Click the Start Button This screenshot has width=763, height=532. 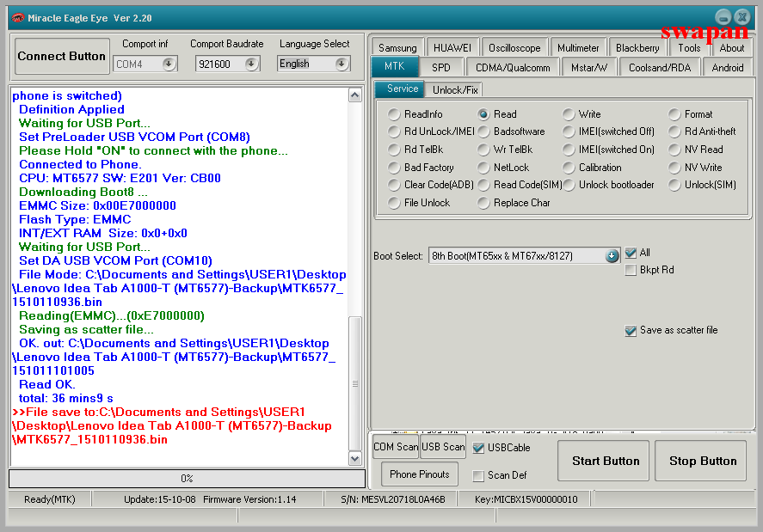(x=603, y=461)
